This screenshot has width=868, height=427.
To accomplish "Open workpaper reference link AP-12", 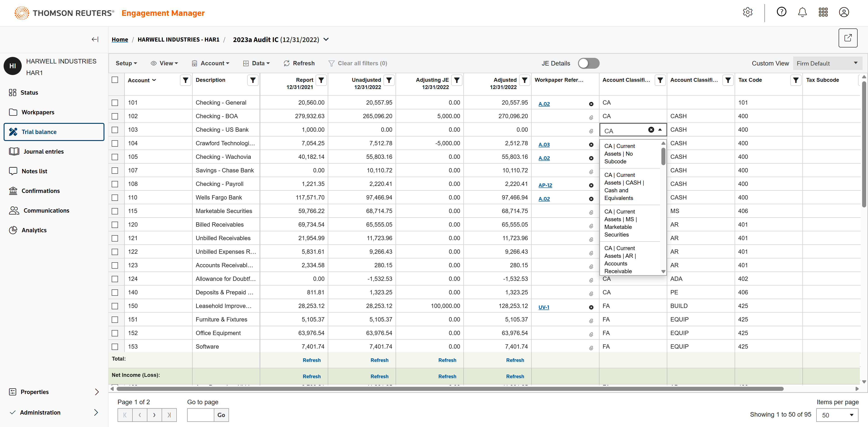I will [x=545, y=185].
